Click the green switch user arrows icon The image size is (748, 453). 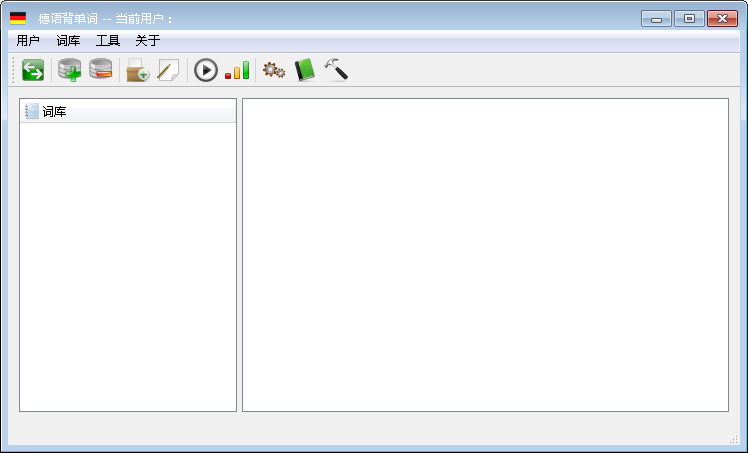[x=33, y=70]
